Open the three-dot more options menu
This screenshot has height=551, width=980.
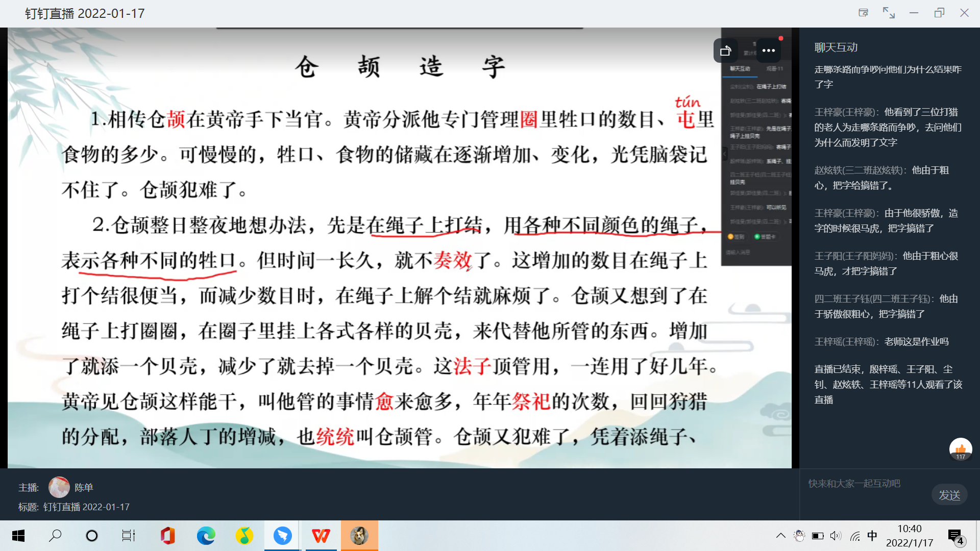(x=768, y=51)
